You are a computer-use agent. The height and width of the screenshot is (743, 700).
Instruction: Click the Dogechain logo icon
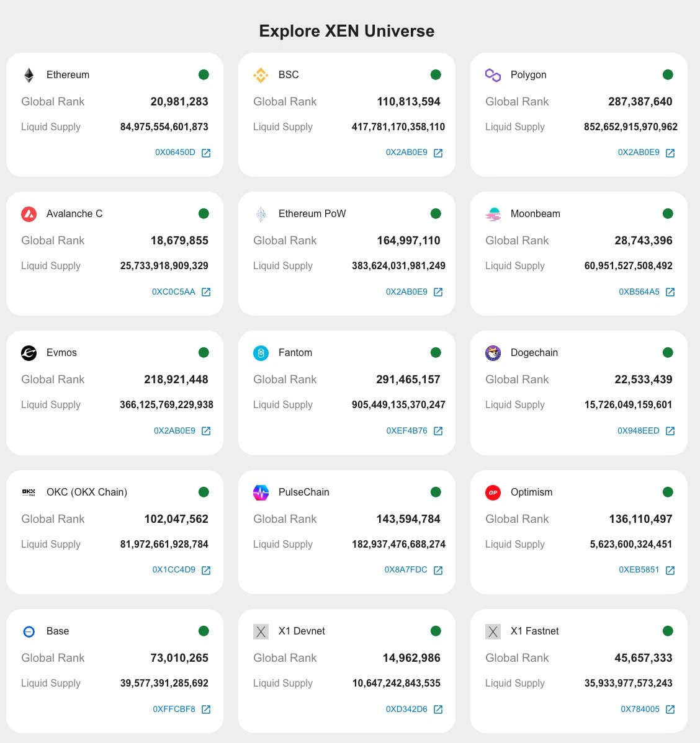tap(493, 352)
